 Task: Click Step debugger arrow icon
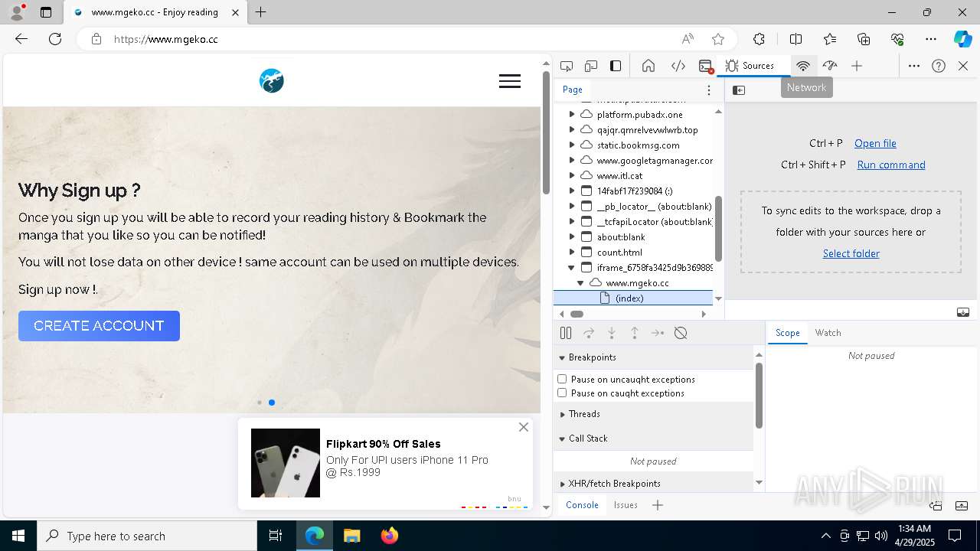point(658,333)
